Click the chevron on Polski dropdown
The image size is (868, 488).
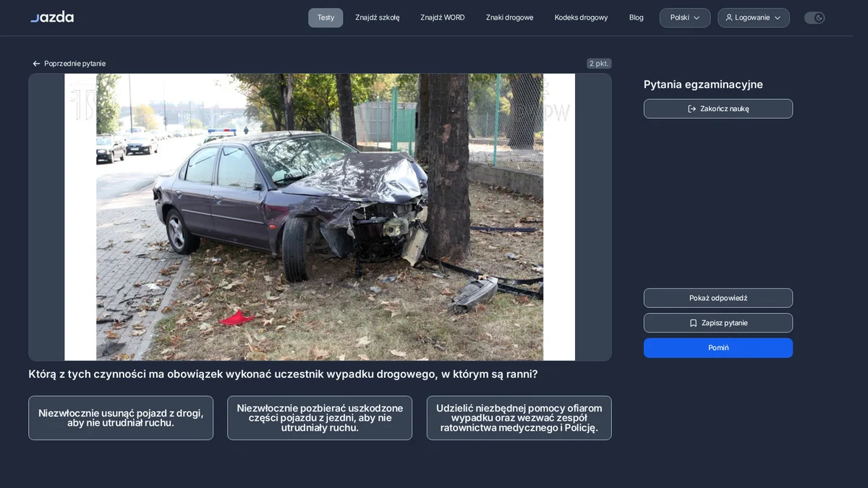coord(697,18)
